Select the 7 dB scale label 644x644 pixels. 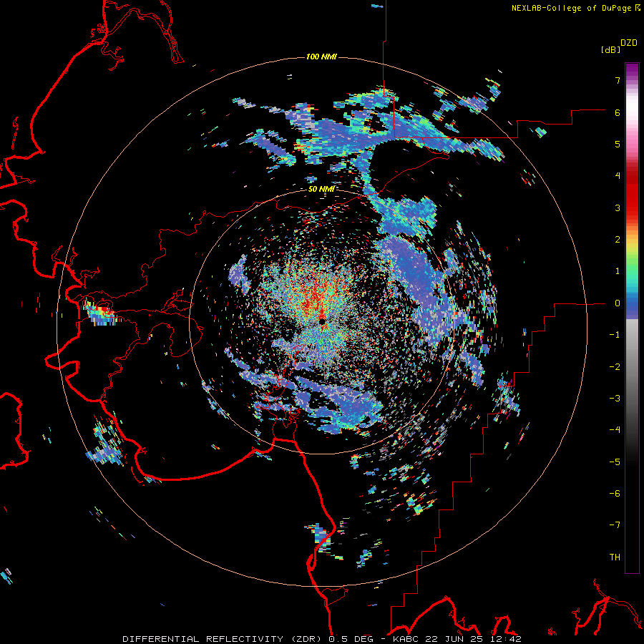pos(618,80)
